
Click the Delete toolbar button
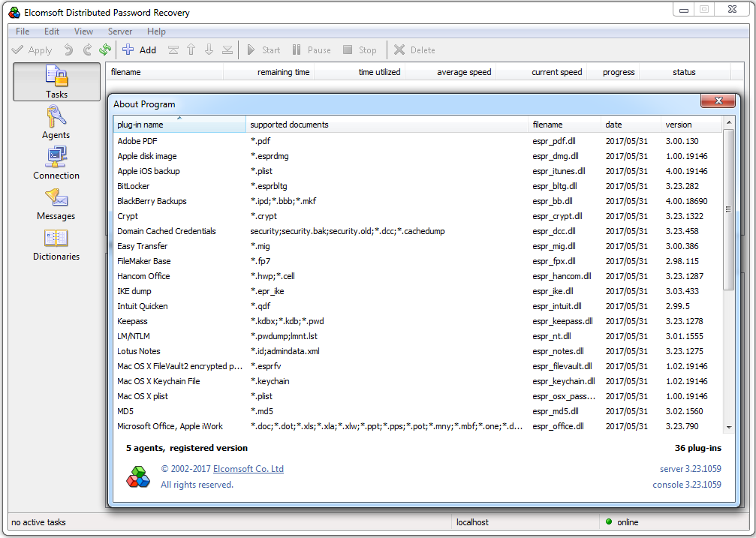(414, 50)
